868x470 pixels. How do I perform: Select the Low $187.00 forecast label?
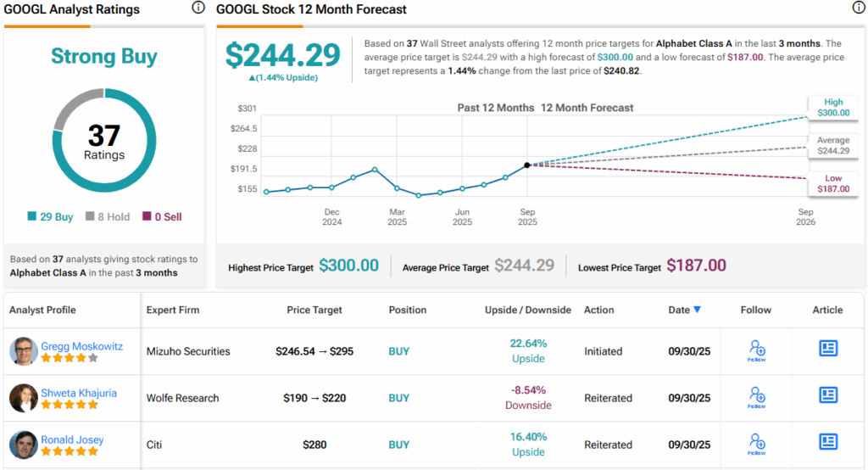[x=831, y=183]
